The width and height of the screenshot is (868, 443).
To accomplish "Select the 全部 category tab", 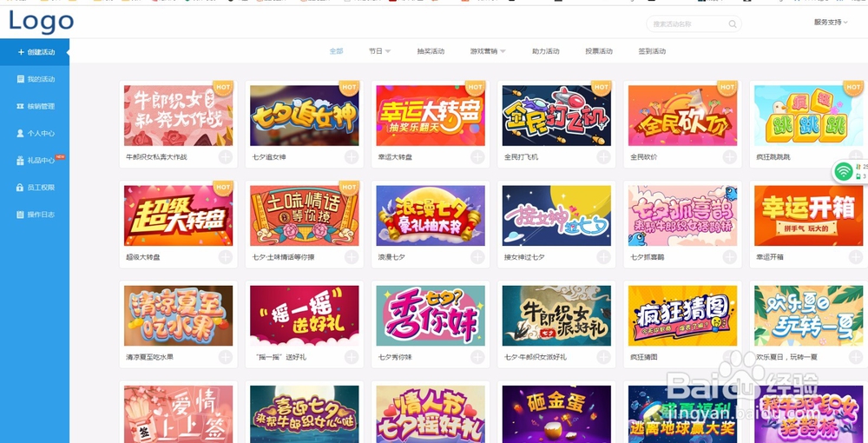I will tap(337, 51).
